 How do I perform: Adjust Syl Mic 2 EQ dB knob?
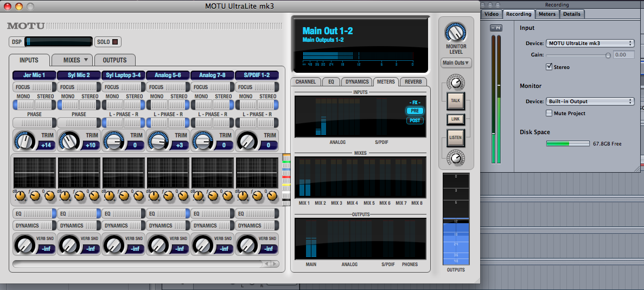pos(65,196)
